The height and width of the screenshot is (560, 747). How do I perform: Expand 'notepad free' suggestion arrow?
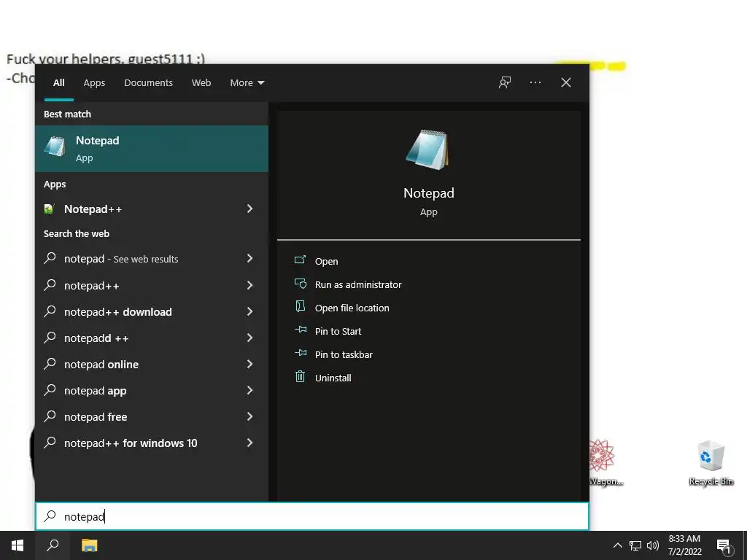pyautogui.click(x=249, y=416)
